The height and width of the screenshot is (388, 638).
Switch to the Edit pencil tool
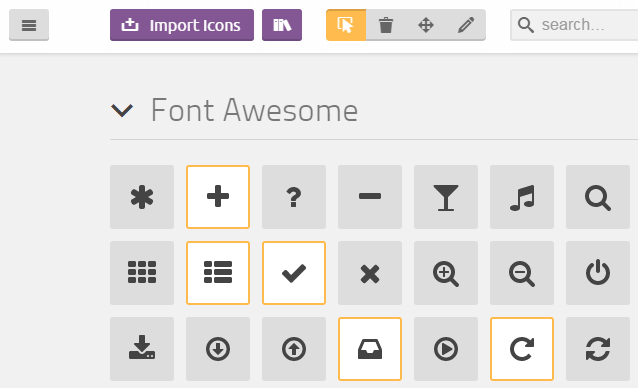(x=465, y=25)
